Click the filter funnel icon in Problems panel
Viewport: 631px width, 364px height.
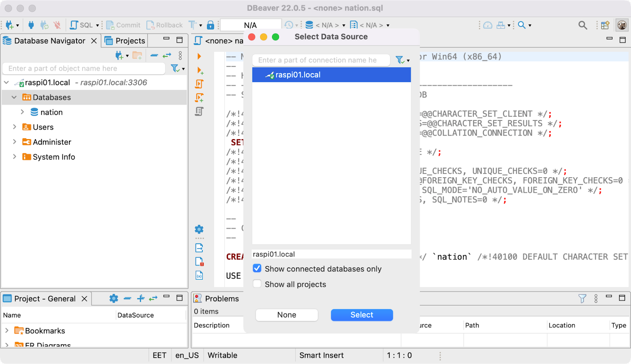(x=582, y=299)
